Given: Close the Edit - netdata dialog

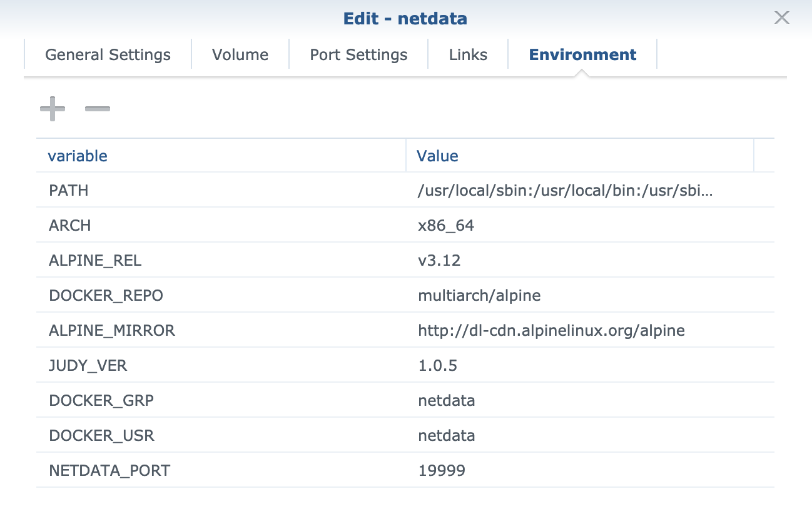Looking at the screenshot, I should tap(781, 18).
